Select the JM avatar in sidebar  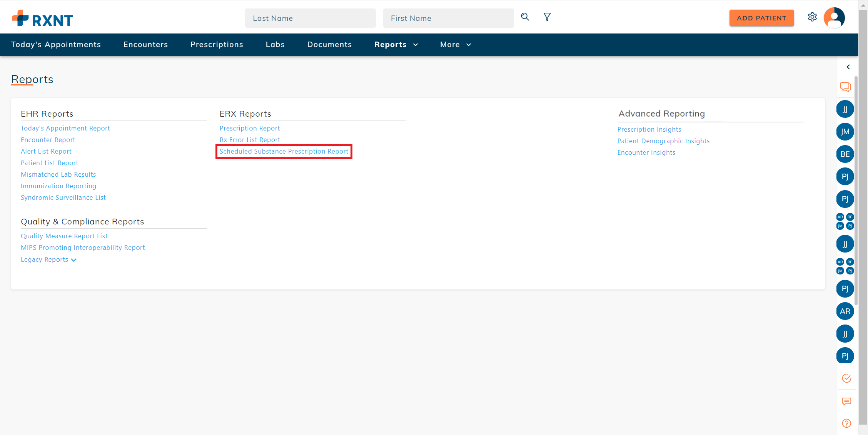click(845, 132)
